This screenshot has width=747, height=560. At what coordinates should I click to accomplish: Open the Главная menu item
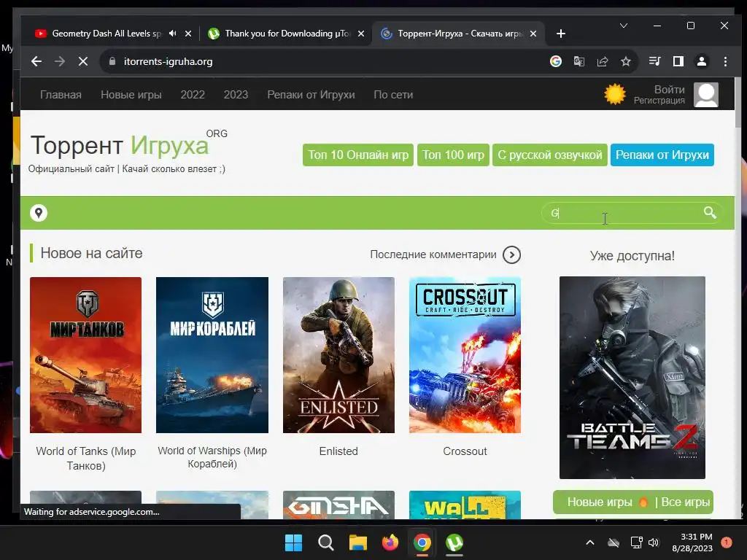coord(61,95)
